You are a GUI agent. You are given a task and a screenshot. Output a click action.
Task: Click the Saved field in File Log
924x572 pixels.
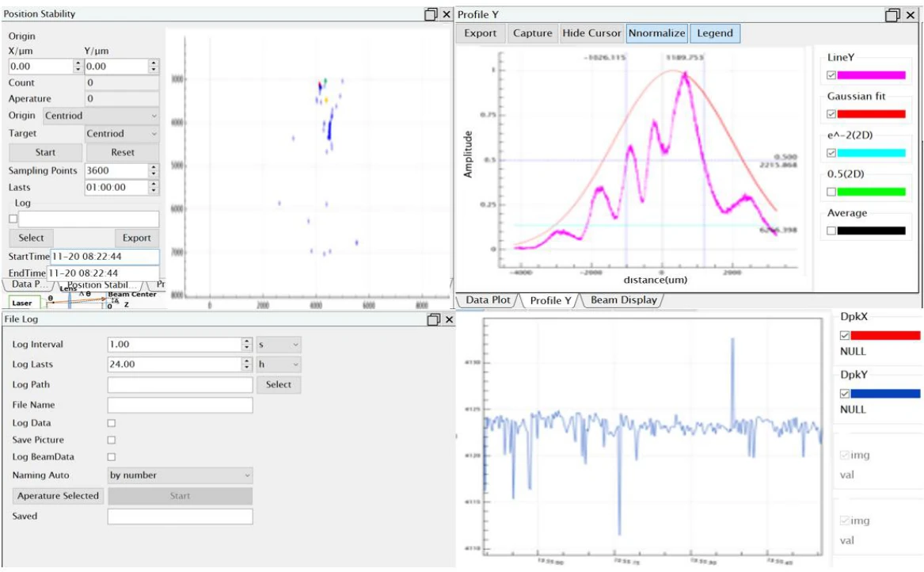click(181, 517)
